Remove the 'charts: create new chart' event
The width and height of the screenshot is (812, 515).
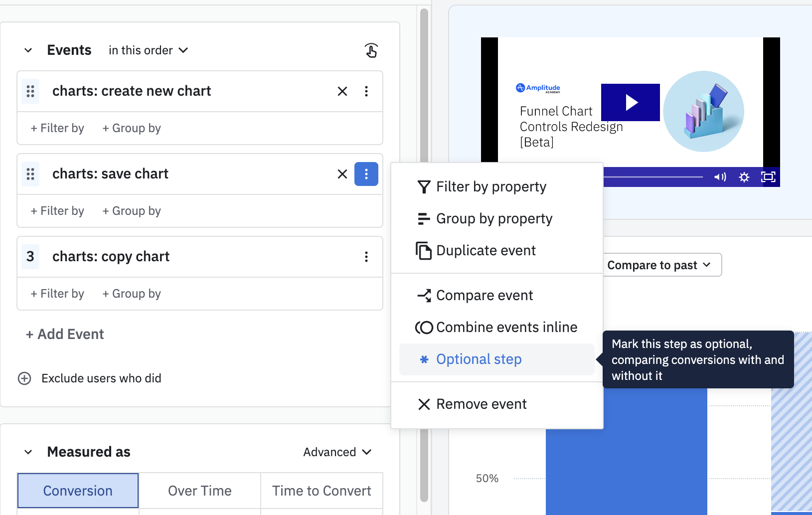coord(342,91)
